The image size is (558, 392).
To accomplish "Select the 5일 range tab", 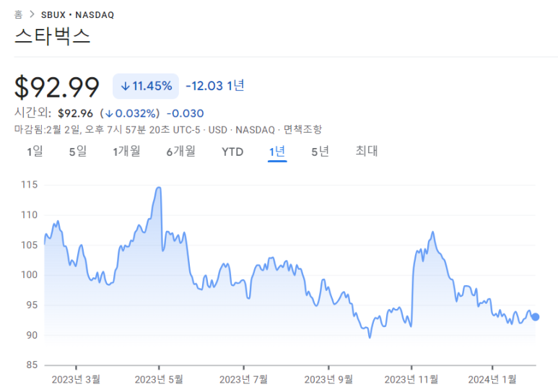I will pos(78,152).
